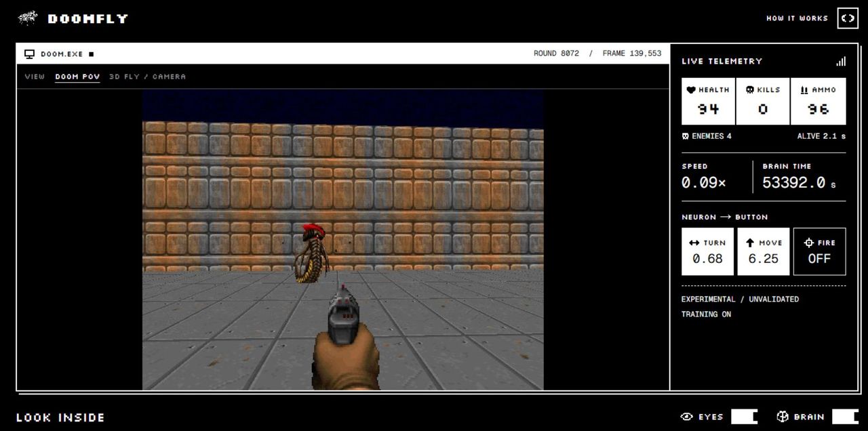
Task: Click the kills value 0
Action: 763,109
